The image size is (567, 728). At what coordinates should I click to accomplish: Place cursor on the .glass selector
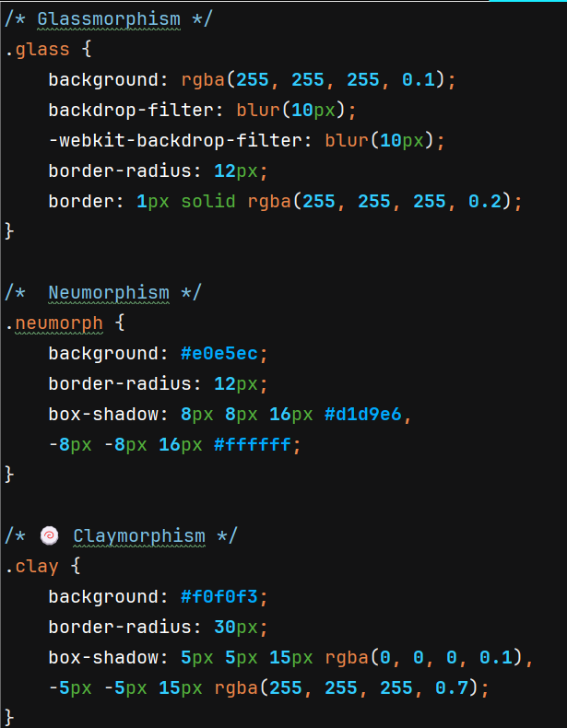click(37, 50)
